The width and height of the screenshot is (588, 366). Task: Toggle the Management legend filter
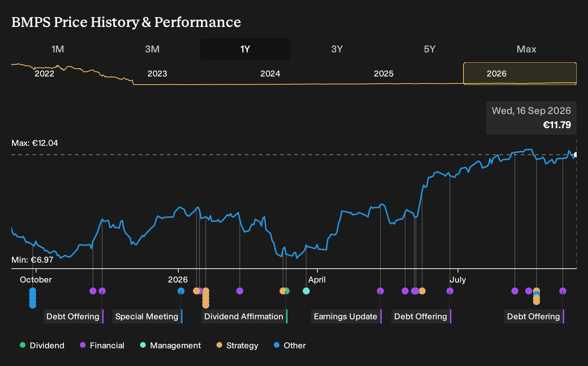click(171, 345)
